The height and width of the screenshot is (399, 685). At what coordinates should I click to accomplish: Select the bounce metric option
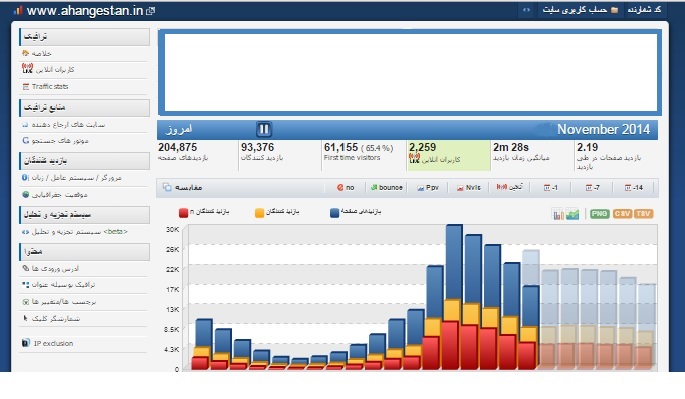click(x=387, y=187)
